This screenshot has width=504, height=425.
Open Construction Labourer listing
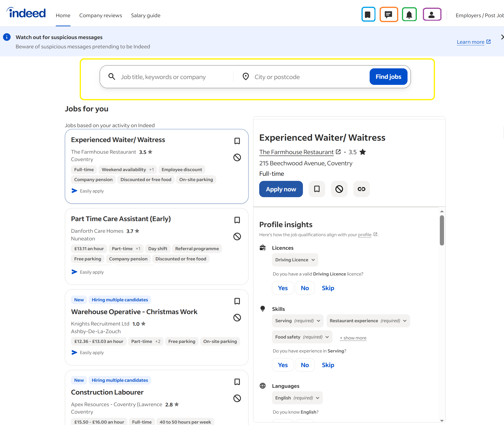click(107, 392)
